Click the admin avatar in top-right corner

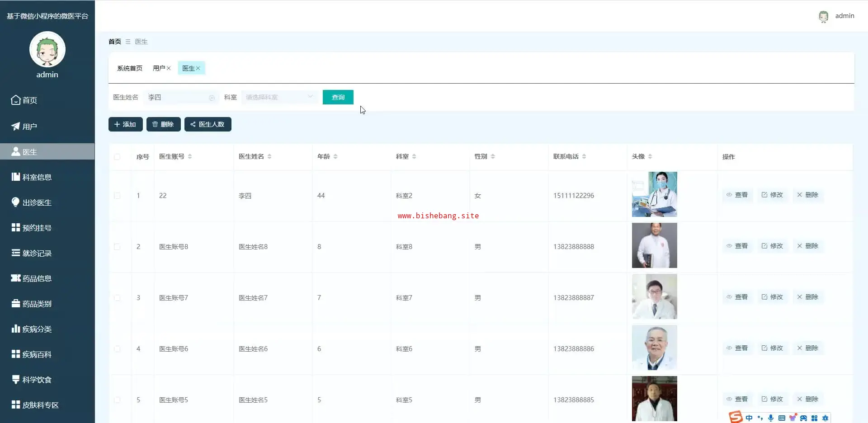(x=823, y=16)
